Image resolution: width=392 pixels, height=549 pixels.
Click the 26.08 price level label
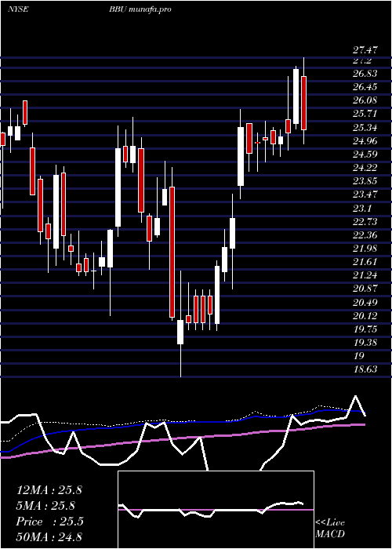pyautogui.click(x=365, y=101)
